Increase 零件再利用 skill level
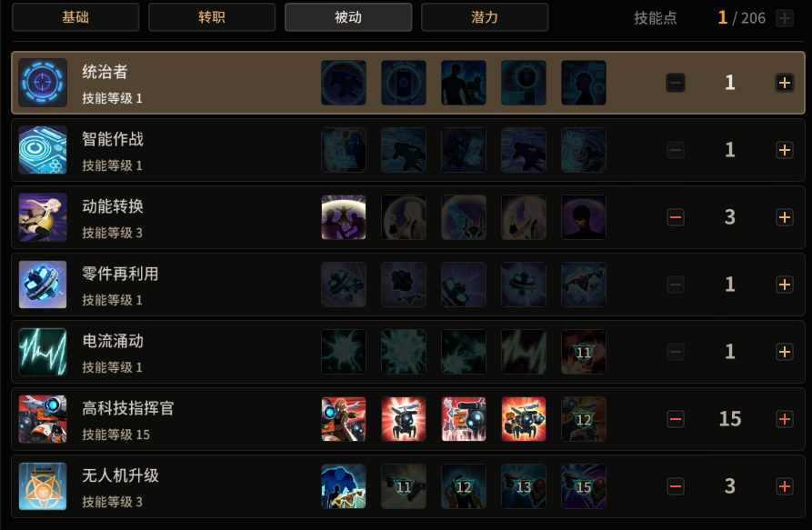The height and width of the screenshot is (530, 812). 785,285
